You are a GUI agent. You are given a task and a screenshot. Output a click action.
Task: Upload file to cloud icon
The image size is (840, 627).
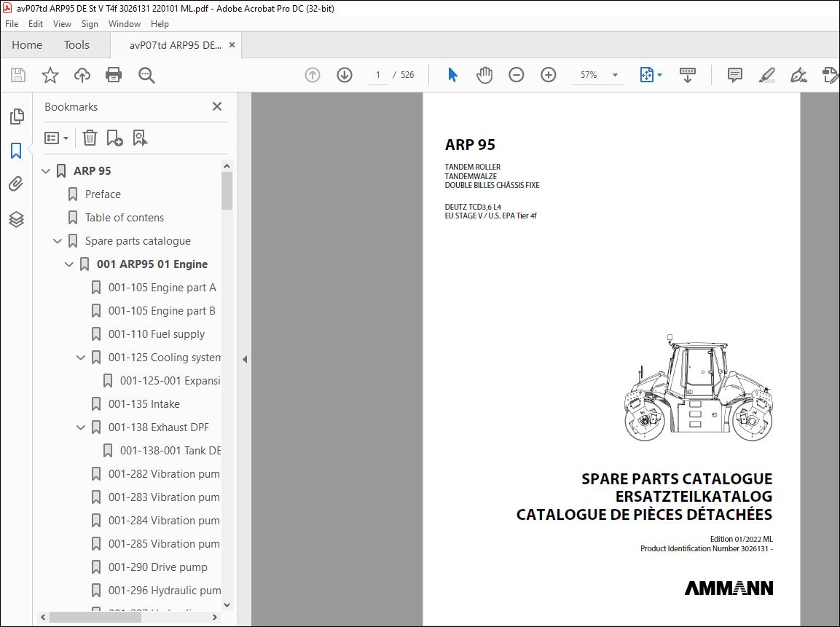pos(82,75)
